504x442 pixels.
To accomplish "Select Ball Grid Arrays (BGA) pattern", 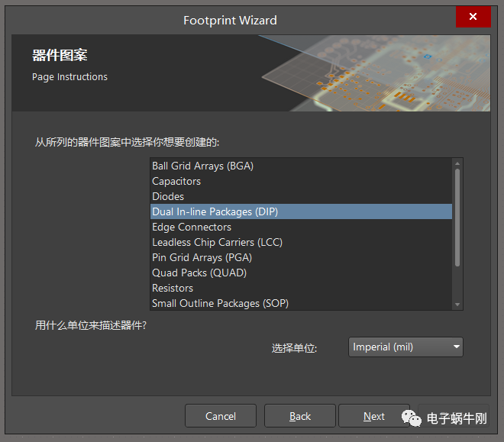I will coord(301,166).
